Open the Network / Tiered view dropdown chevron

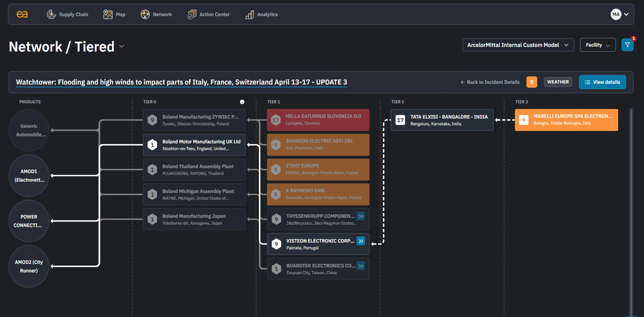pos(122,46)
